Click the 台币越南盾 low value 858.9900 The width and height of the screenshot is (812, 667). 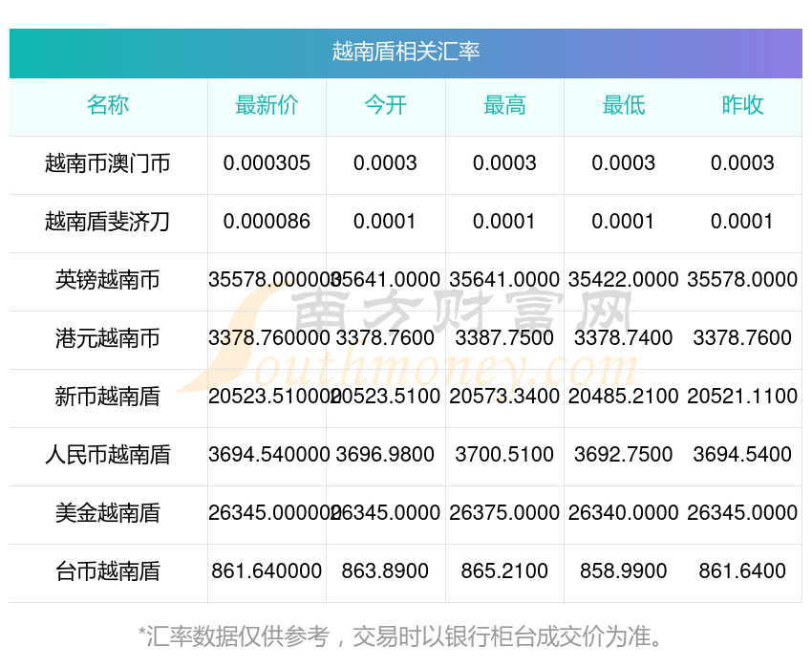tap(624, 571)
